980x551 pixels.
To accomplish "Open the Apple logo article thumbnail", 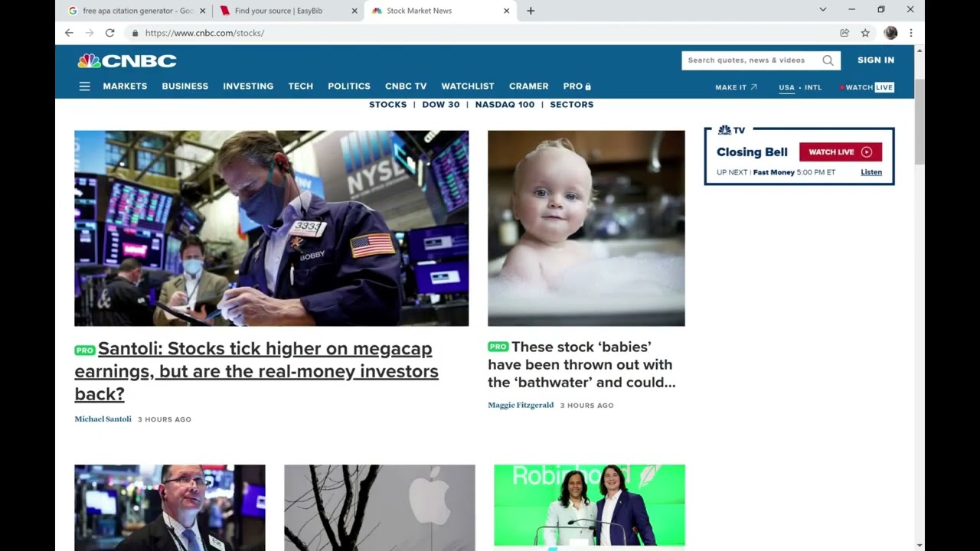I will coord(380,507).
